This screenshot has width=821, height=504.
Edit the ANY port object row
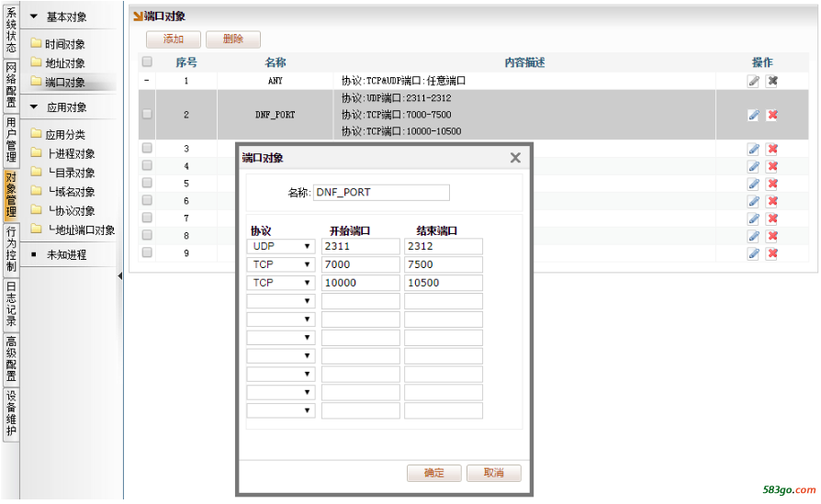point(753,81)
